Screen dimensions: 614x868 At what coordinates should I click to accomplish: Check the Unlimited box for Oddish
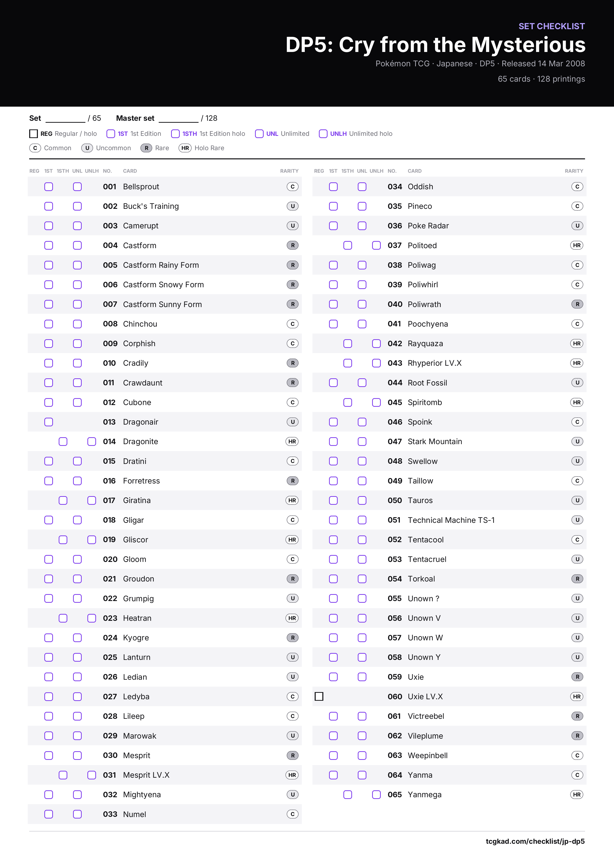click(362, 187)
